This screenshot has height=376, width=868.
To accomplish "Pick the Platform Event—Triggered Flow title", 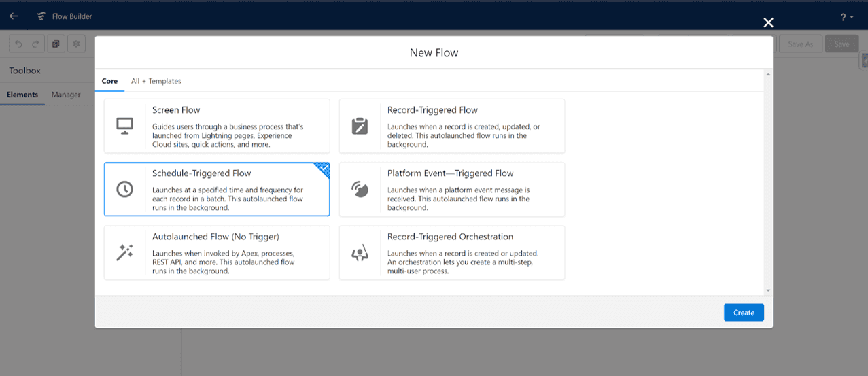I will tap(451, 173).
